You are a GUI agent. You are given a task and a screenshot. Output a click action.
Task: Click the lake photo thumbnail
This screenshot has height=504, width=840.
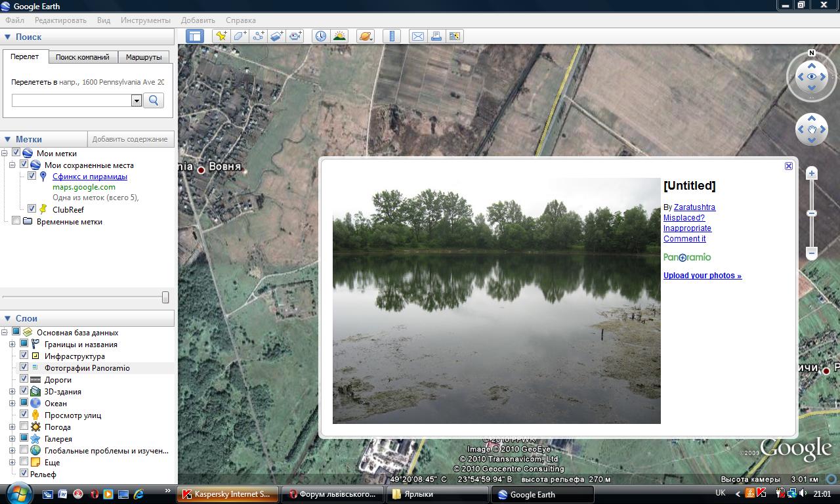click(x=496, y=301)
